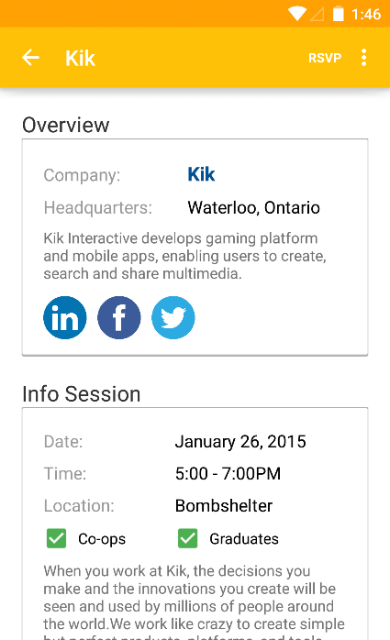Tap the 5:00 - 7:00PM time value
Image resolution: width=390 pixels, height=640 pixels.
pyautogui.click(x=228, y=474)
